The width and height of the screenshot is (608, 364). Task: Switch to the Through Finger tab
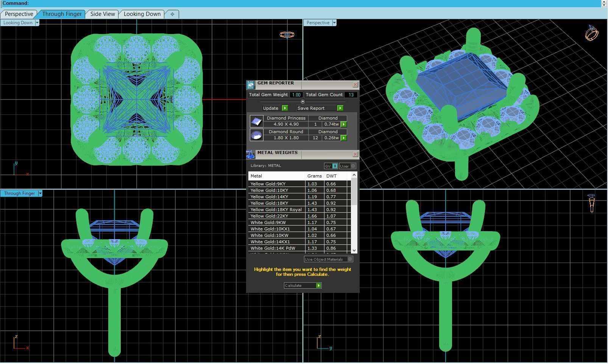(x=62, y=14)
